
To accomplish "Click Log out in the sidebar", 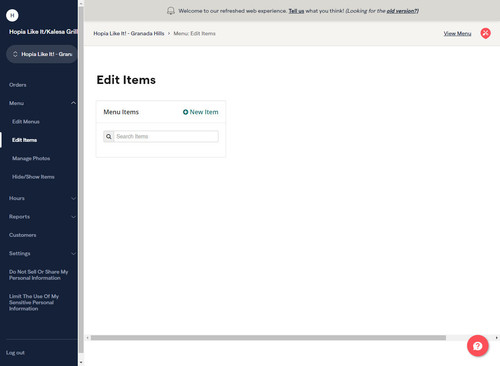I will [x=15, y=353].
